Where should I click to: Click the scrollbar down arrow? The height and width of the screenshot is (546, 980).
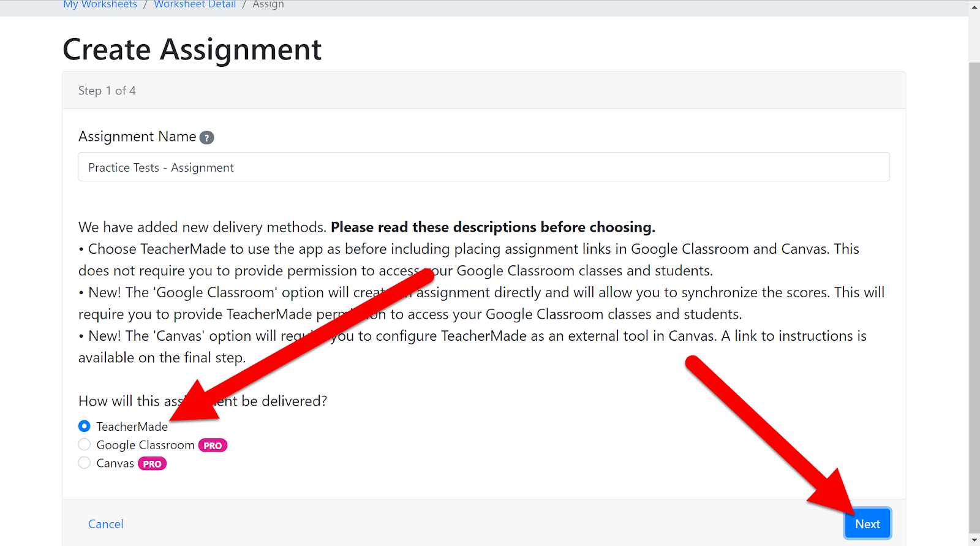[974, 540]
